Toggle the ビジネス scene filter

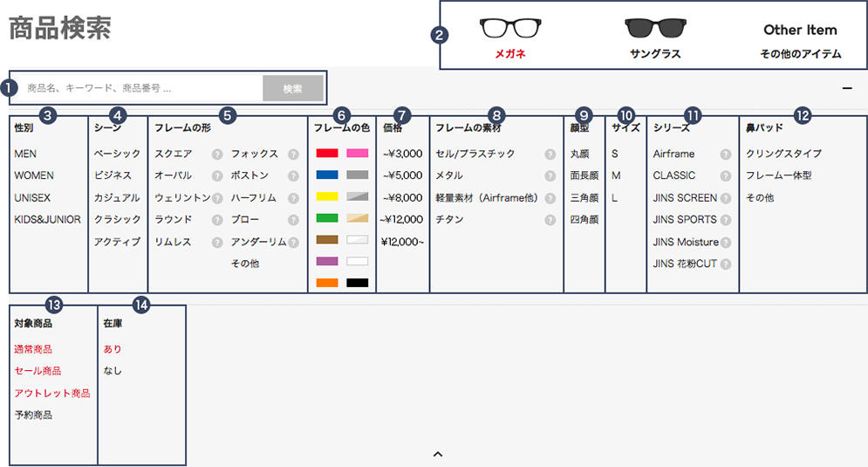click(x=113, y=175)
